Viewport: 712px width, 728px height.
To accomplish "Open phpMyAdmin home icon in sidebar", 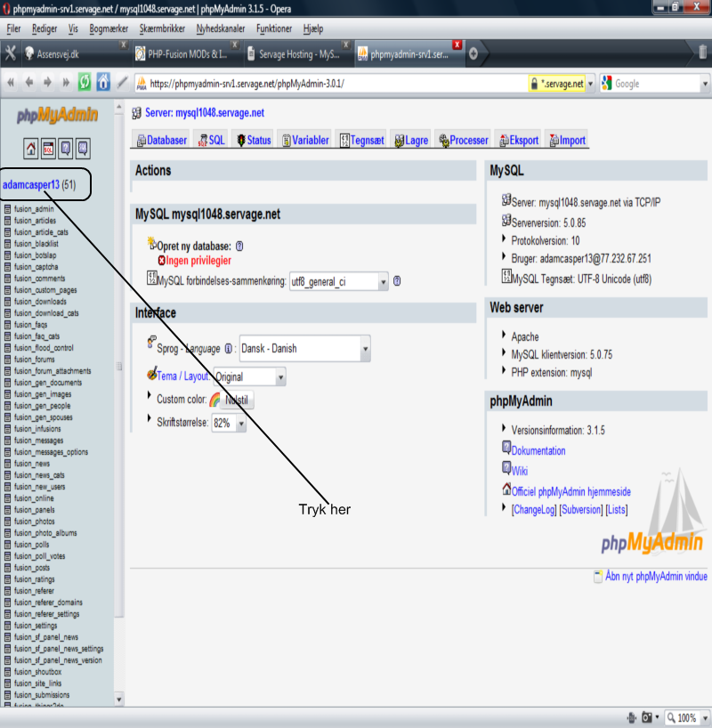I will click(30, 149).
